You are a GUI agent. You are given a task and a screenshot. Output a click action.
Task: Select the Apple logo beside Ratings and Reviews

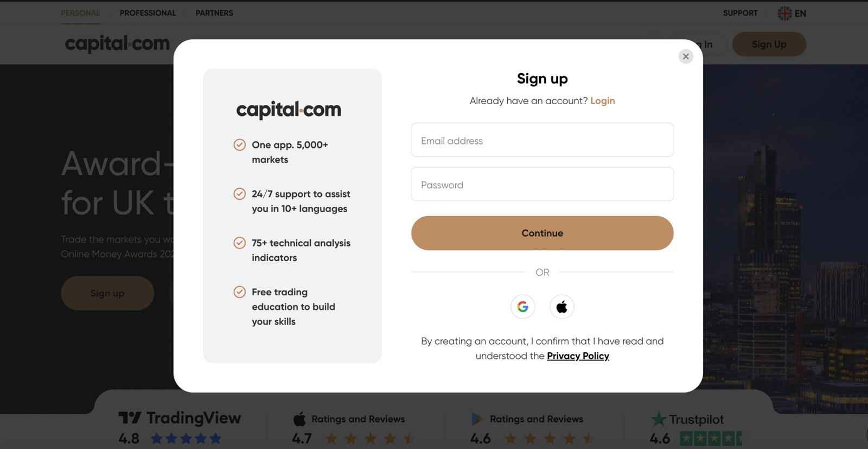[x=299, y=419]
